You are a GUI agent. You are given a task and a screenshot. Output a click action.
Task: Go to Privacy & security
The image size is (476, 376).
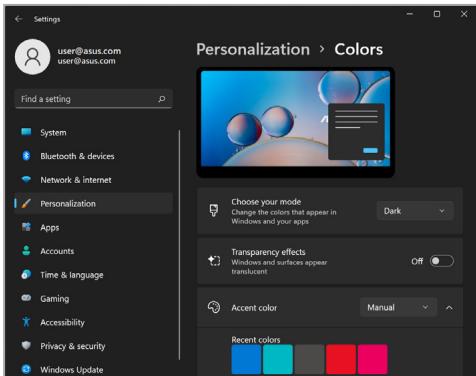click(x=94, y=346)
